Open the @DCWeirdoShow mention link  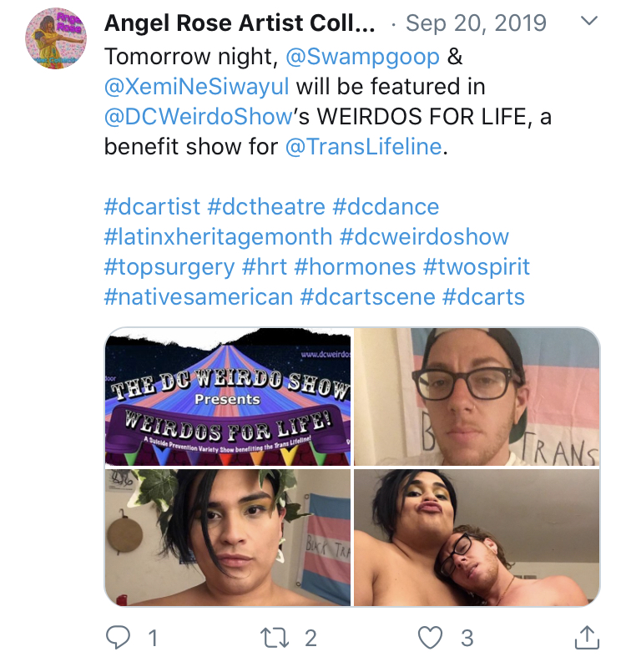tap(199, 117)
